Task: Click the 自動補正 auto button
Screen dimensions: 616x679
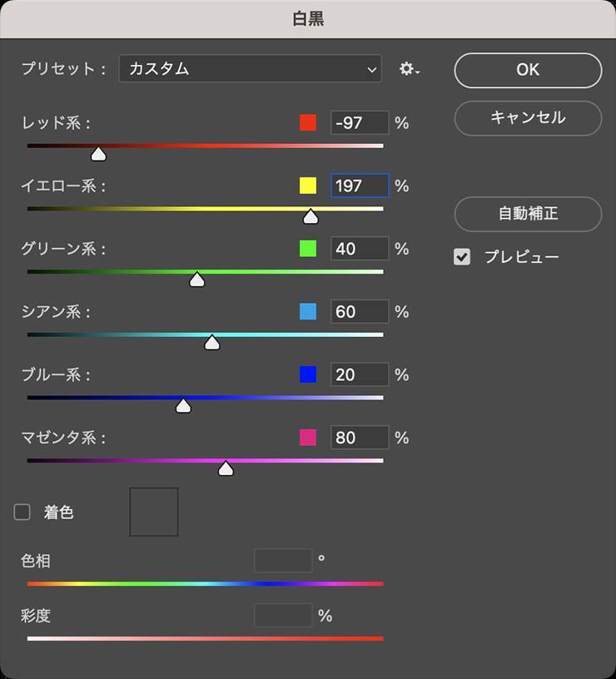Action: 528,214
